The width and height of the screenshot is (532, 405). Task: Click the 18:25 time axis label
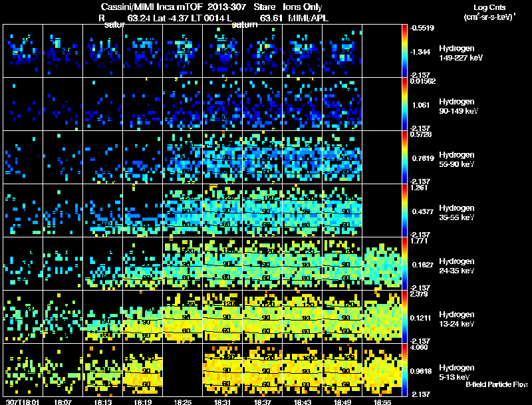182,402
